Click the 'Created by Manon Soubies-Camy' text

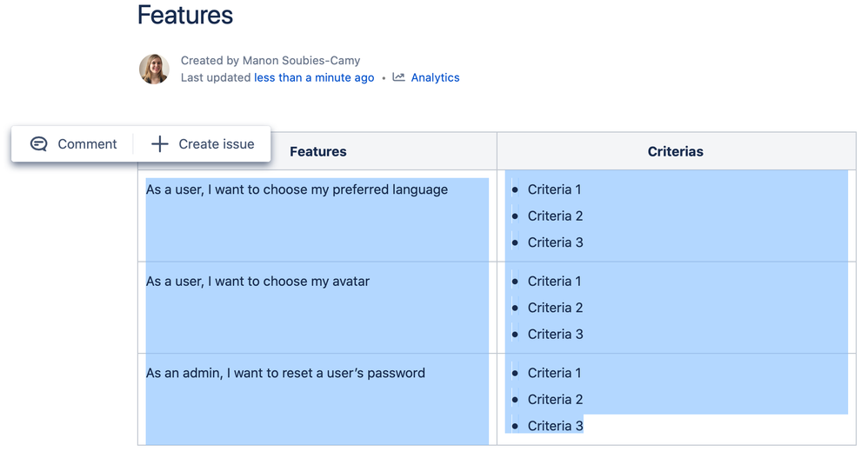(x=270, y=60)
